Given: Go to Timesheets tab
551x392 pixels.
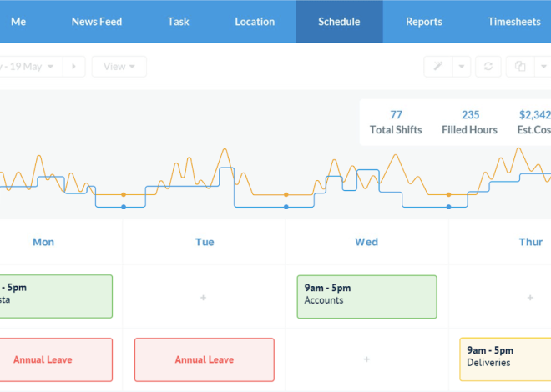Looking at the screenshot, I should tap(514, 22).
